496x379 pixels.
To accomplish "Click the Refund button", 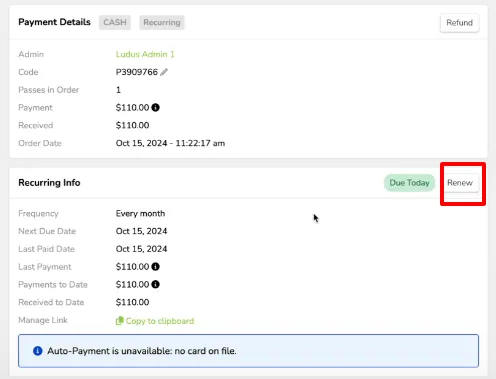I will pyautogui.click(x=459, y=23).
